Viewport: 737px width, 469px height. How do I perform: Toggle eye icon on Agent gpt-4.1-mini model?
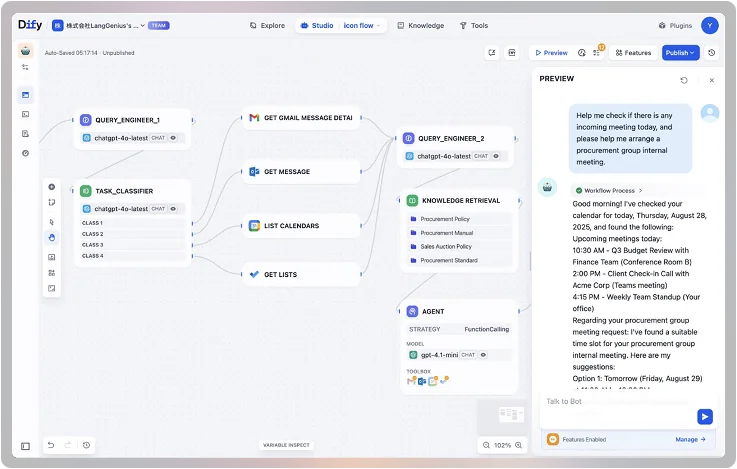pyautogui.click(x=484, y=354)
